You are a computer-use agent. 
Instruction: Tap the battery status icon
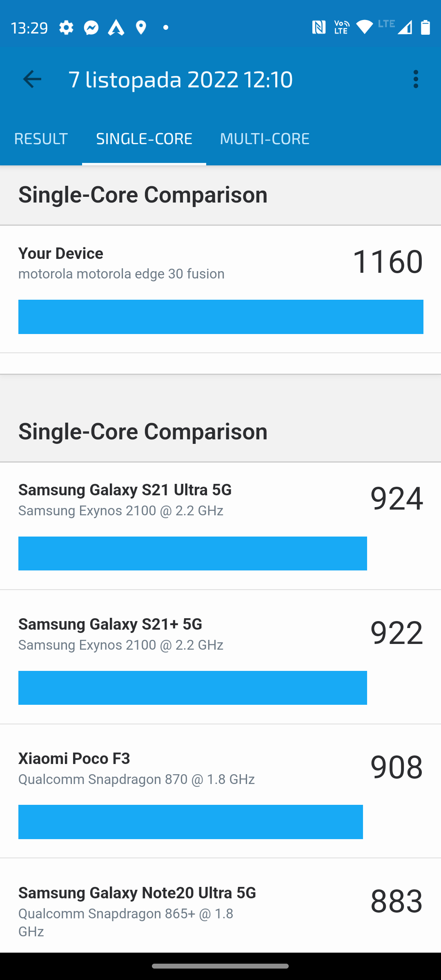(425, 28)
